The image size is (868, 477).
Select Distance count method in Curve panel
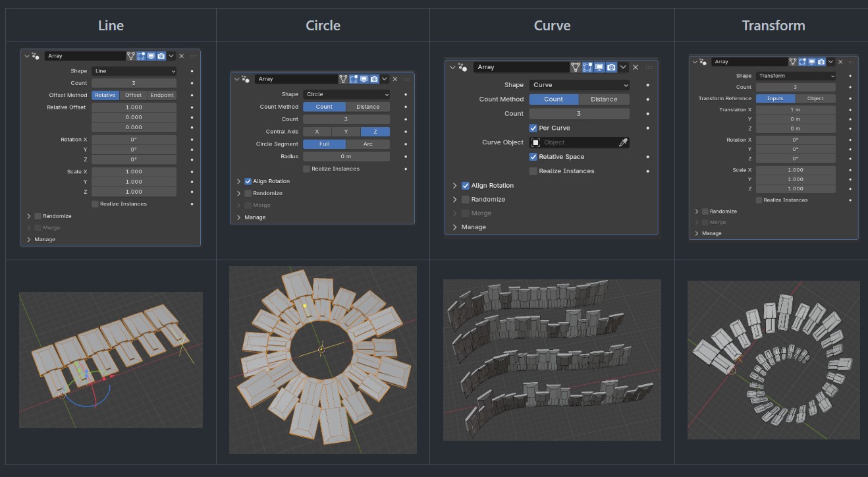tap(604, 99)
